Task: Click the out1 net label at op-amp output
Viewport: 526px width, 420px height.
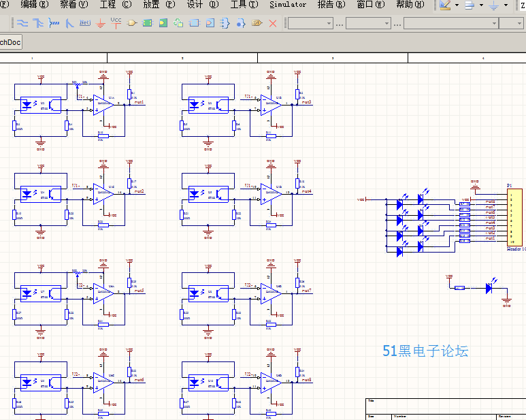Action: (x=139, y=102)
